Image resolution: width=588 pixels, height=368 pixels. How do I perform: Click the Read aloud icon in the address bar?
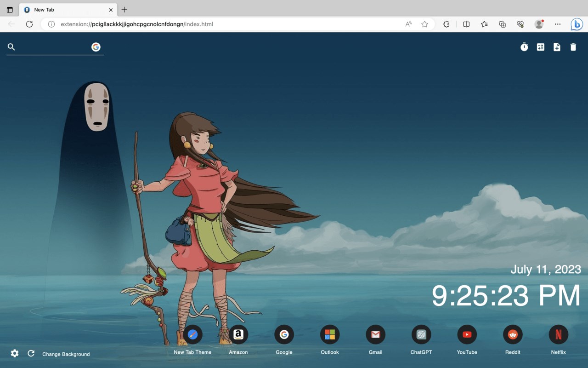pyautogui.click(x=408, y=24)
